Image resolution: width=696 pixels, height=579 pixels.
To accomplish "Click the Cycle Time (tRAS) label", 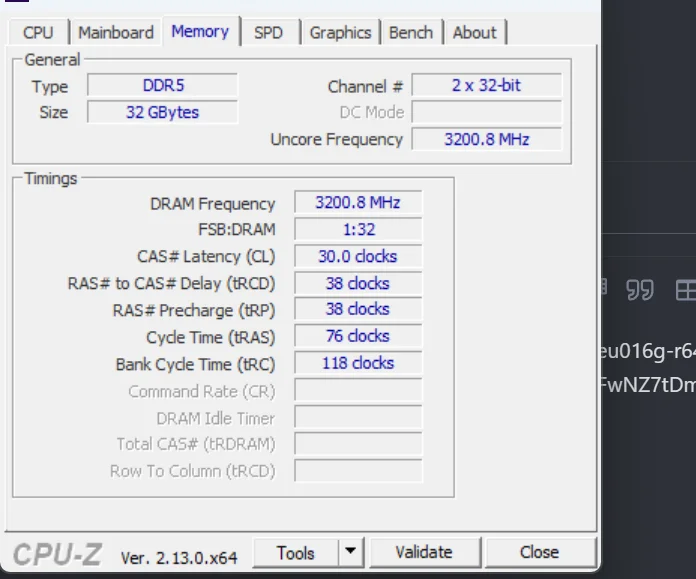I will (211, 337).
